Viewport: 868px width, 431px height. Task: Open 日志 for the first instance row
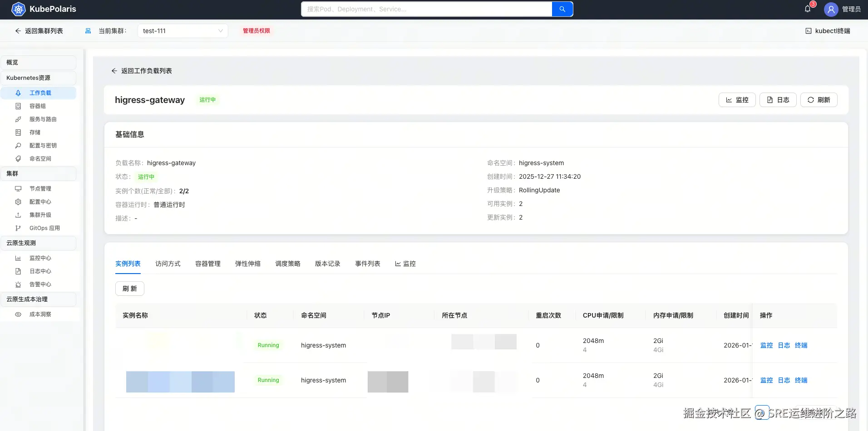click(784, 345)
